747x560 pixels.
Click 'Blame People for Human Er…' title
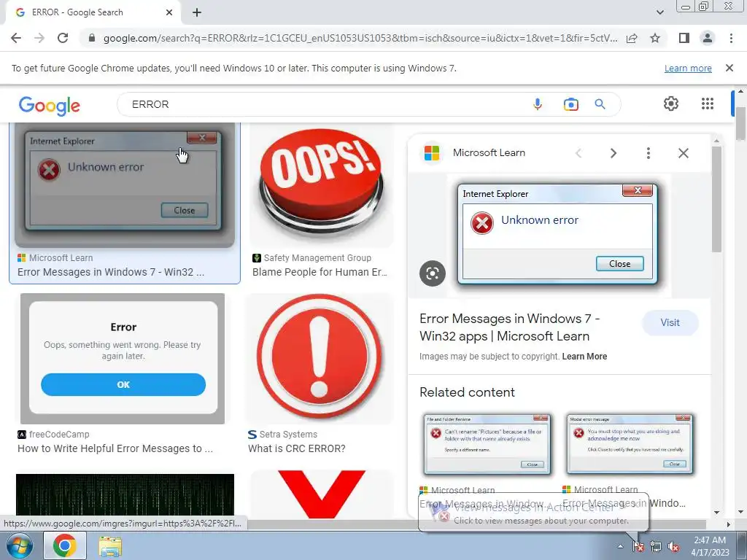click(x=320, y=273)
